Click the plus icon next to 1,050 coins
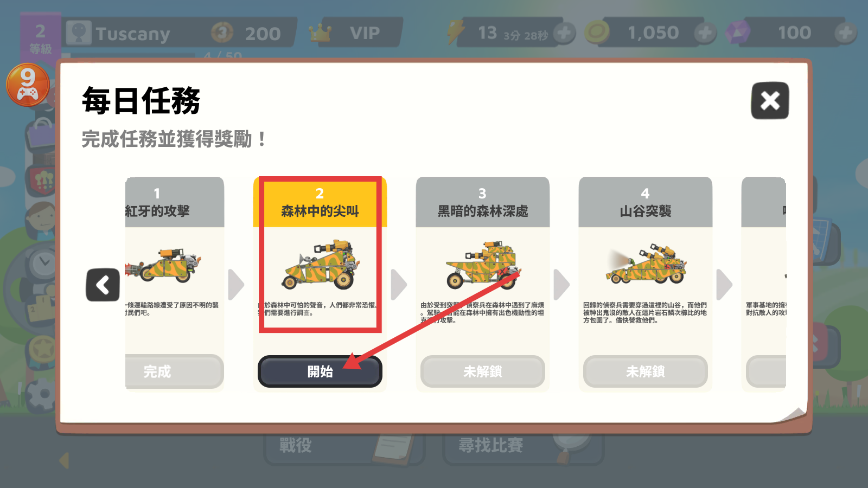 tap(705, 34)
